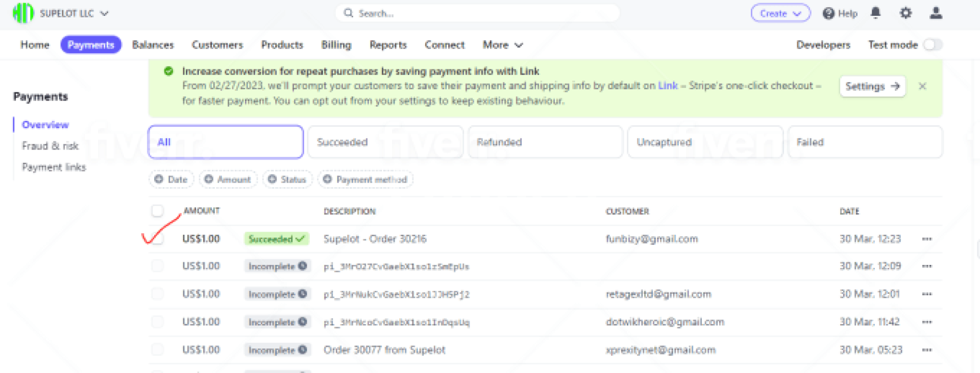This screenshot has height=373, width=980.
Task: Go to the Balances menu item
Action: click(153, 45)
